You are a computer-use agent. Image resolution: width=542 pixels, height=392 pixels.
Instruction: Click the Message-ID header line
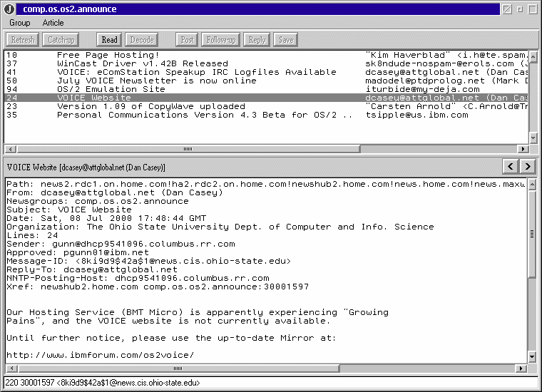(x=148, y=261)
